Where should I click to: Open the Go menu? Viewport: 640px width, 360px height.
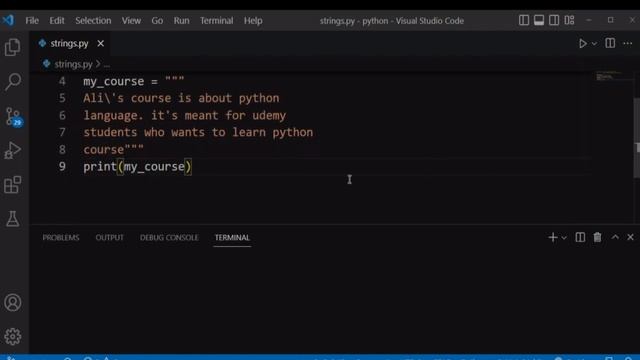click(x=157, y=20)
